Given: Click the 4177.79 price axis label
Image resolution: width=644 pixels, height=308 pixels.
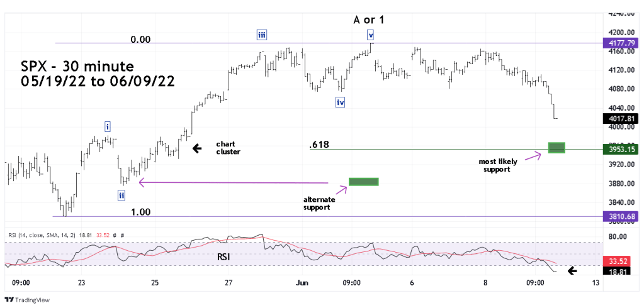Looking at the screenshot, I should coord(621,43).
